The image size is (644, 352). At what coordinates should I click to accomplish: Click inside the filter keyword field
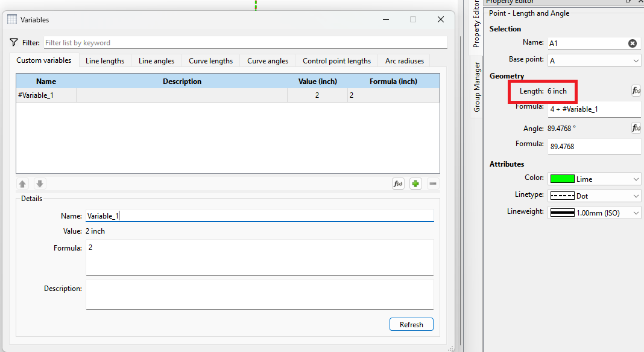point(181,42)
